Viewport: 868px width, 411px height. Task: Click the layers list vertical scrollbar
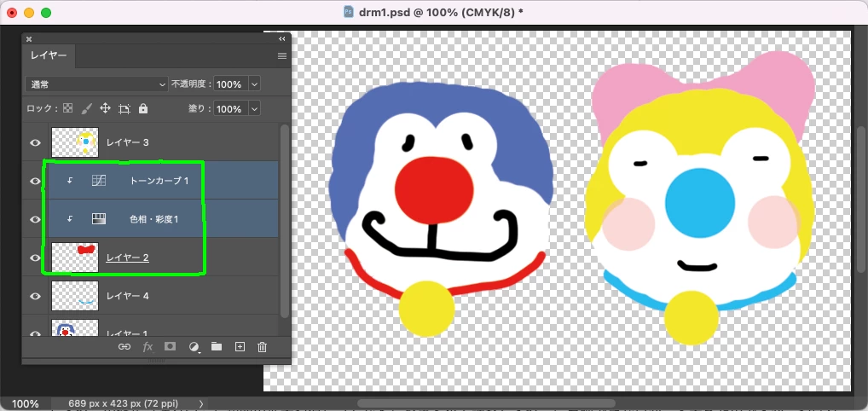(x=285, y=222)
